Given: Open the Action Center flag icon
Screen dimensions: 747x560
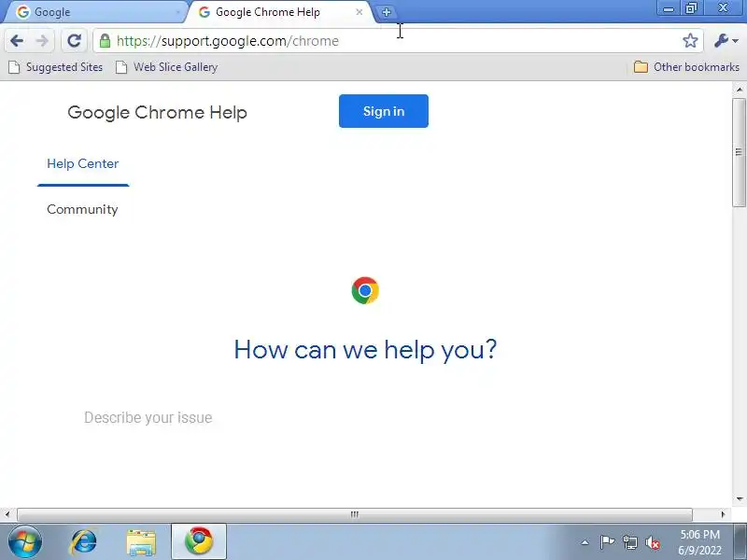Looking at the screenshot, I should click(x=607, y=542).
